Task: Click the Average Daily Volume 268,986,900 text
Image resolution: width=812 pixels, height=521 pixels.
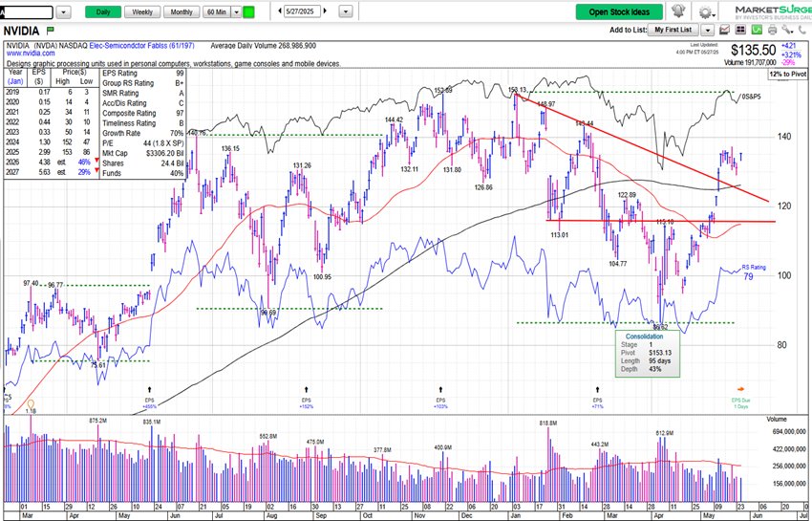Action: 263,46
